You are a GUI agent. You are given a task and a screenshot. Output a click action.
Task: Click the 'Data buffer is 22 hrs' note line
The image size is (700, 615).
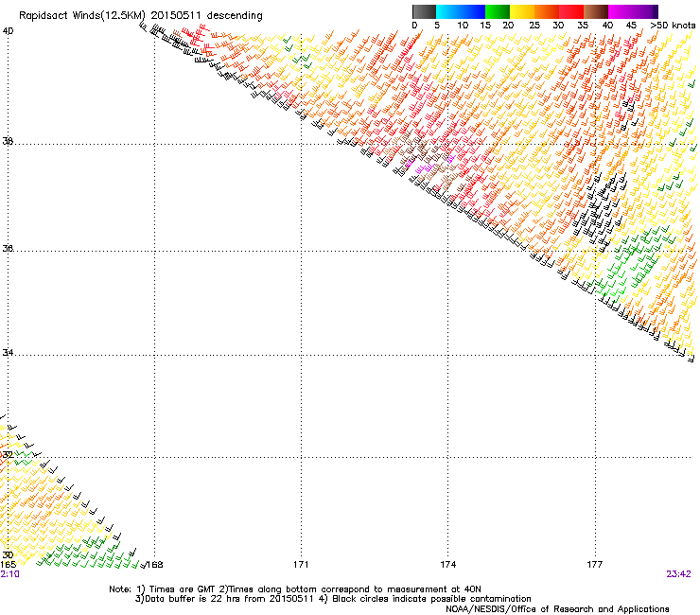(x=333, y=599)
